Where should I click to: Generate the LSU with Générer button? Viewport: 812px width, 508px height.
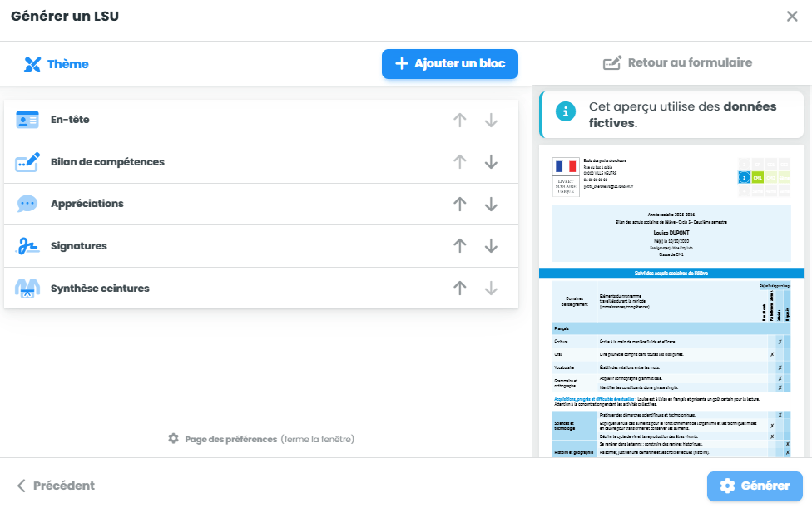[755, 486]
